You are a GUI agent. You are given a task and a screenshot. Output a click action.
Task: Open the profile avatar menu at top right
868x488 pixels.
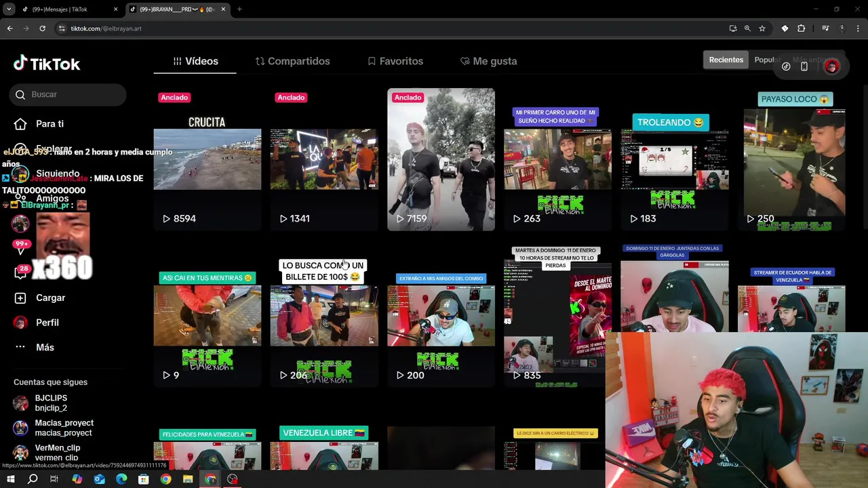[831, 66]
